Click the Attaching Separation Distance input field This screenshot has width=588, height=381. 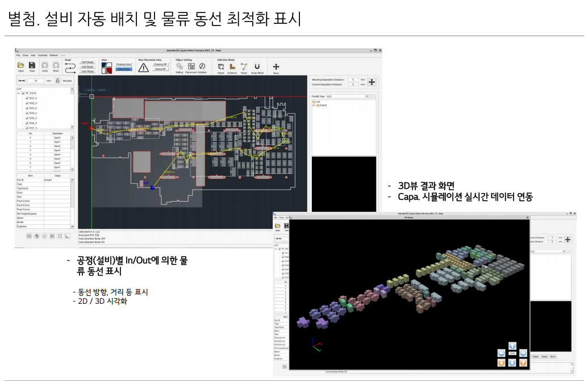point(354,80)
